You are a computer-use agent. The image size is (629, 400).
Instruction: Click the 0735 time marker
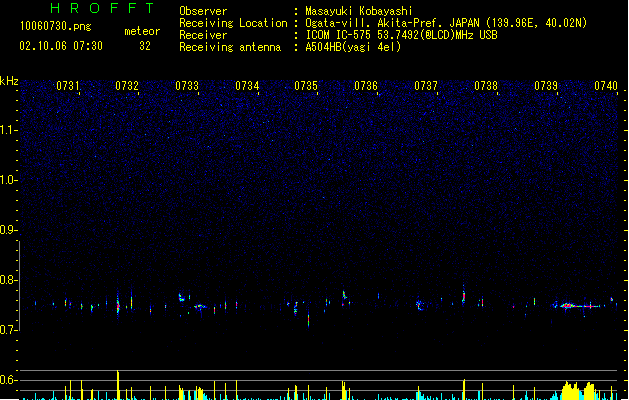(x=306, y=86)
